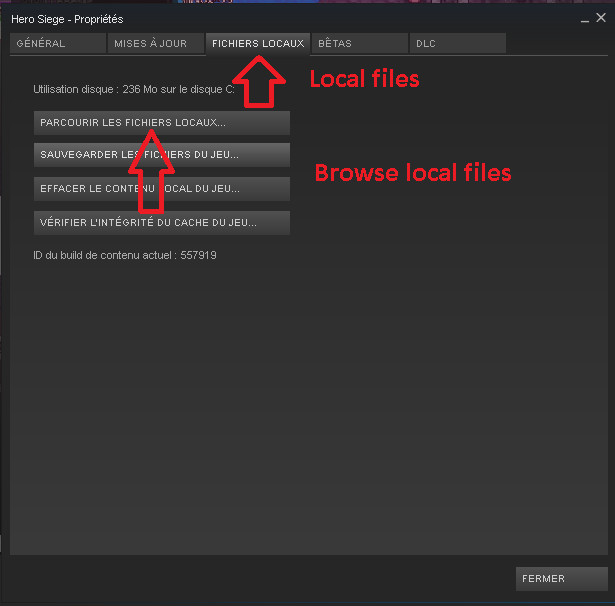Switch to the GÉNÉRAL tab
The image size is (615, 606).
(58, 44)
